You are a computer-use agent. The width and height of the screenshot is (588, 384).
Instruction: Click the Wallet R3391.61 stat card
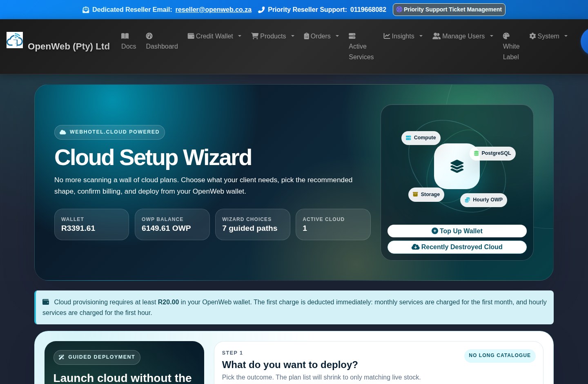click(x=91, y=224)
